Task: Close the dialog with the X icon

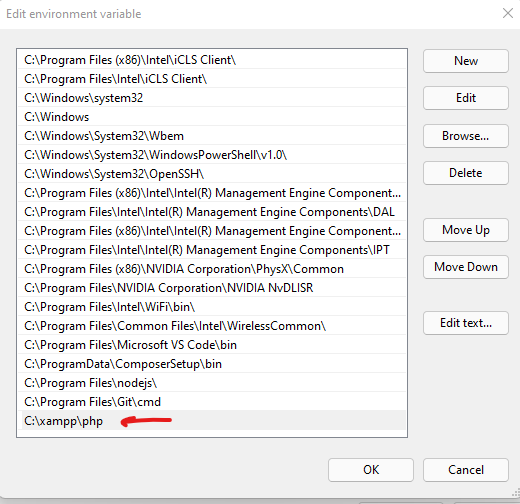Action: point(508,14)
